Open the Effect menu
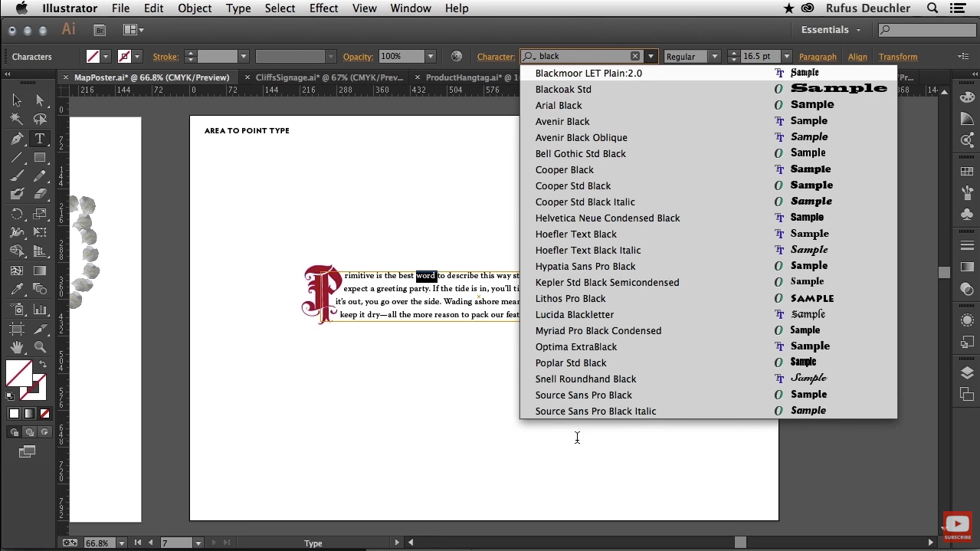This screenshot has height=551, width=980. tap(323, 8)
